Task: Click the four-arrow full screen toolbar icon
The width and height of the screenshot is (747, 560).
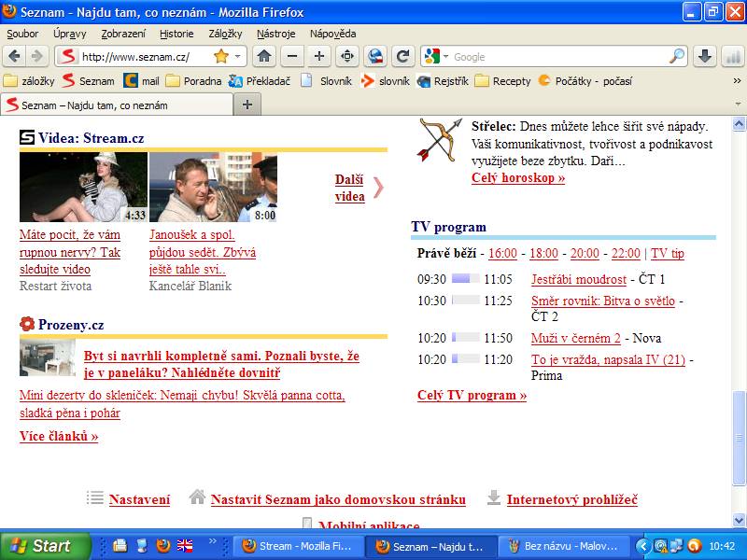Action: pyautogui.click(x=347, y=57)
